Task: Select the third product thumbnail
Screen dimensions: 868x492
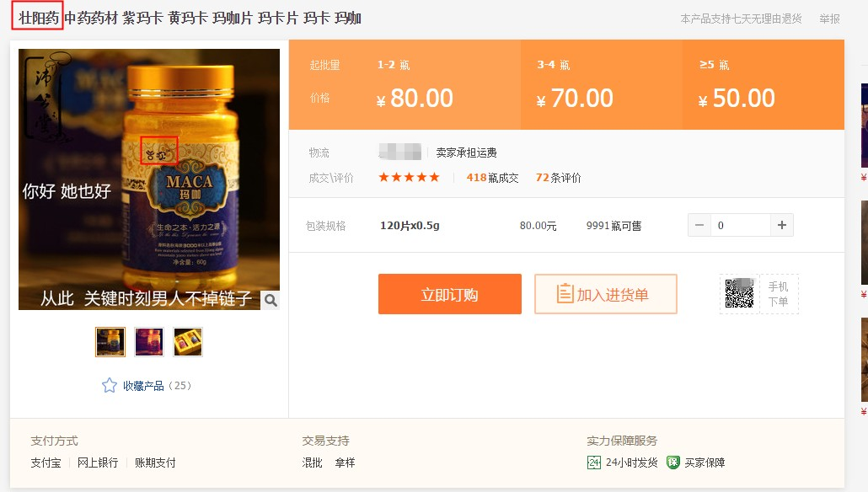Action: [188, 342]
